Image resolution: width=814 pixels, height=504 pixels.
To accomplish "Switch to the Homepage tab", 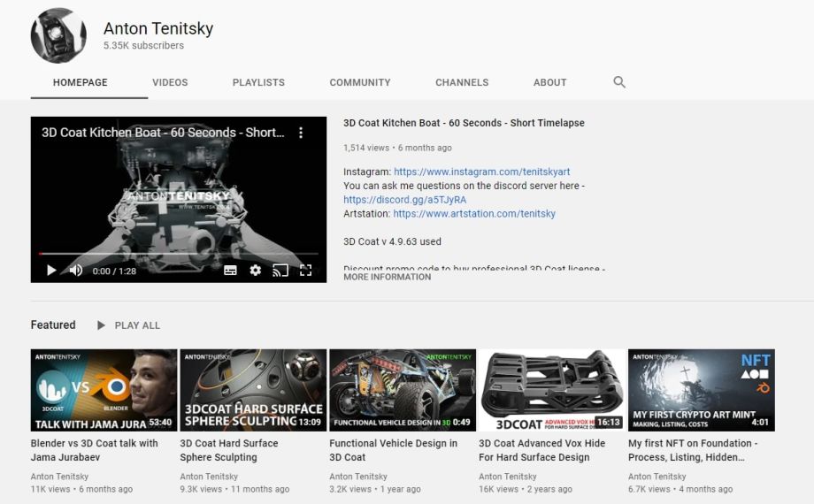I will (80, 82).
